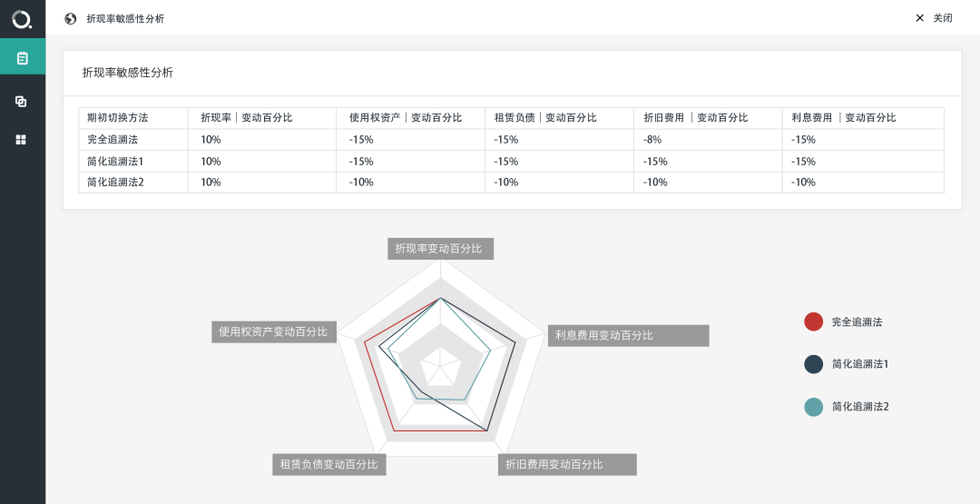Viewport: 980px width, 504px height.
Task: Click the 简化追溯法2 legend label text
Action: pyautogui.click(x=860, y=407)
